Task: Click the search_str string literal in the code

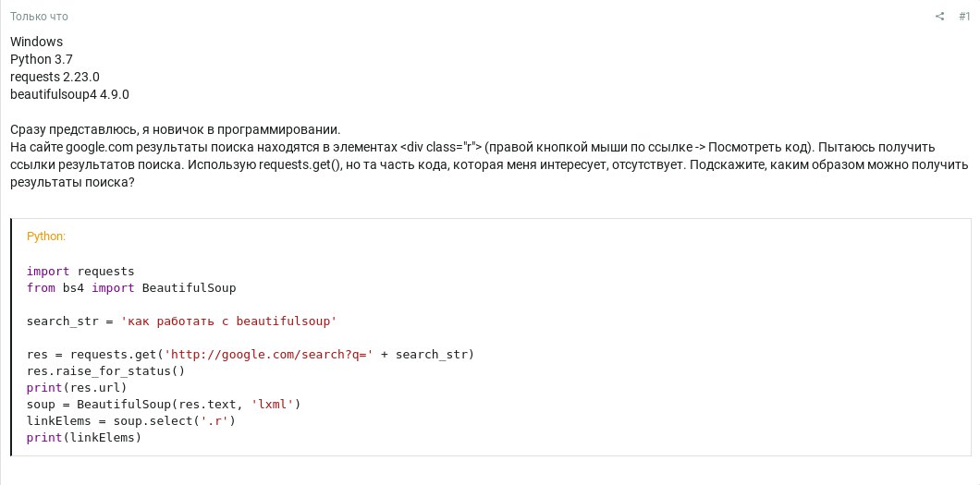Action: tap(228, 321)
